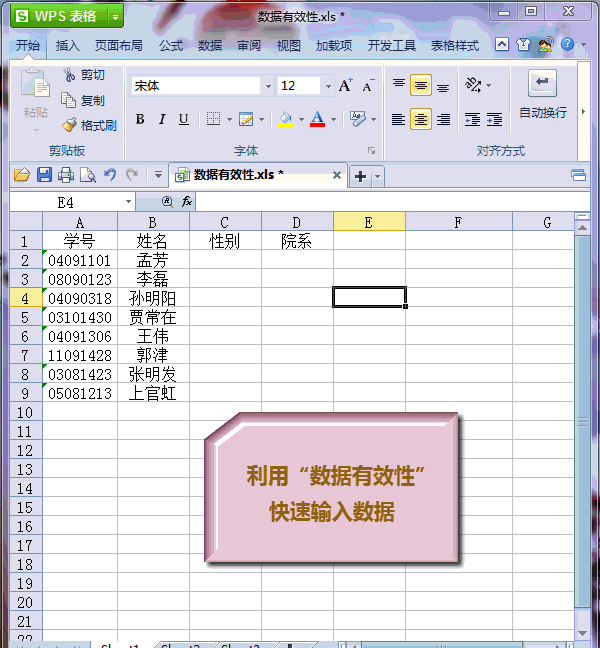Expand quick access toolbar customize arrow
The height and width of the screenshot is (648, 600).
click(x=158, y=175)
